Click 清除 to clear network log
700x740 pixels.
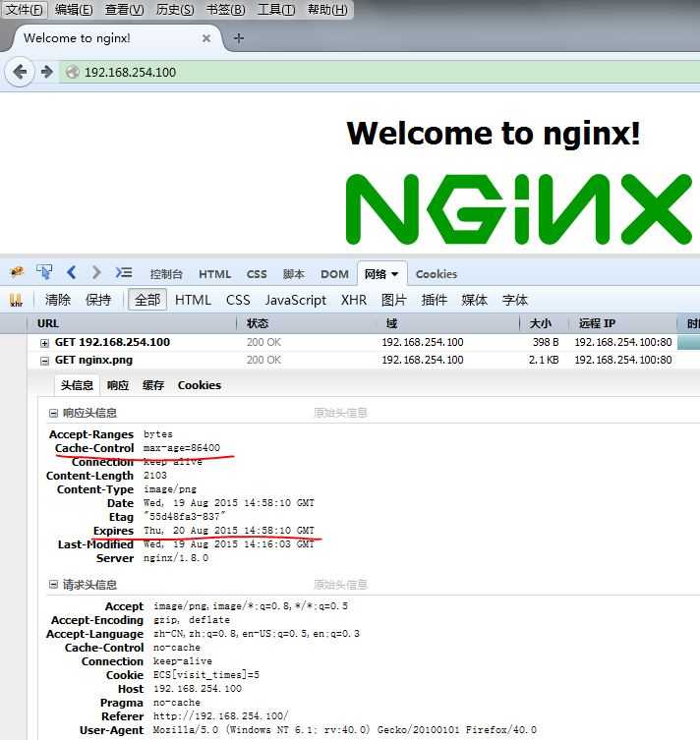[58, 300]
